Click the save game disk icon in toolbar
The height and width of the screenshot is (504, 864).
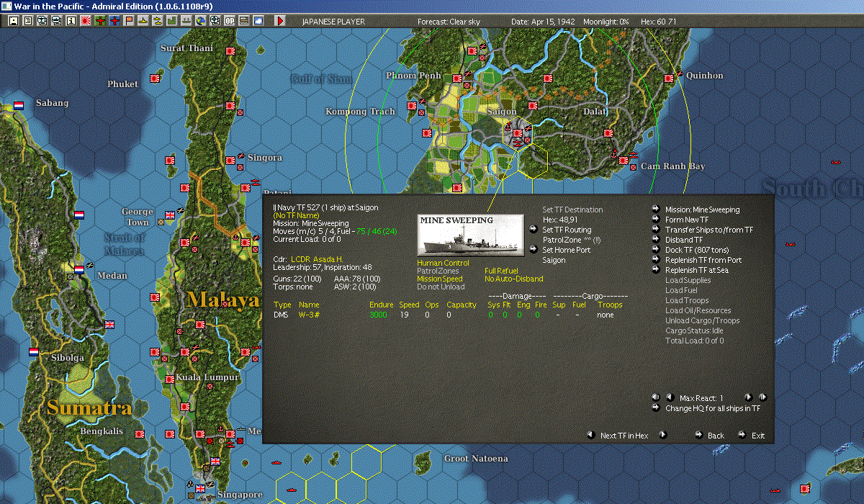coord(14,21)
